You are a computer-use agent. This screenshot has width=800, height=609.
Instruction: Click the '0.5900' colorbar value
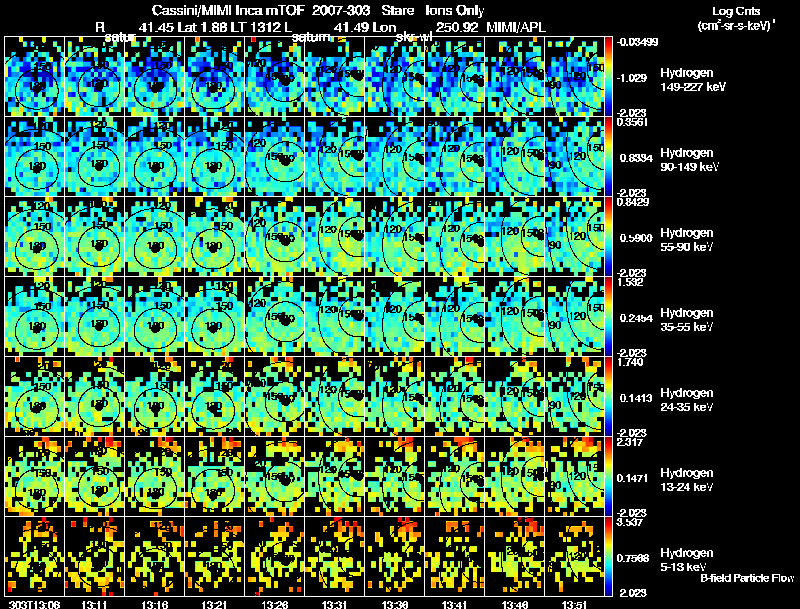(636, 238)
